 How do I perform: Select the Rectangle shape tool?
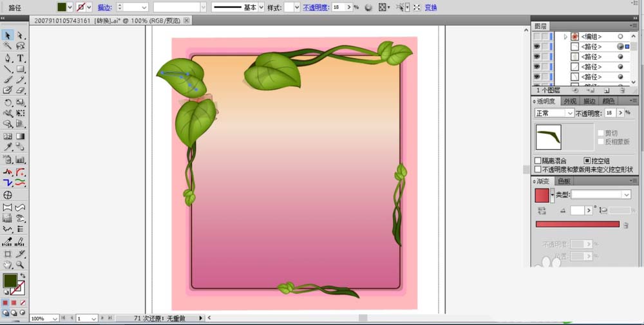21,69
